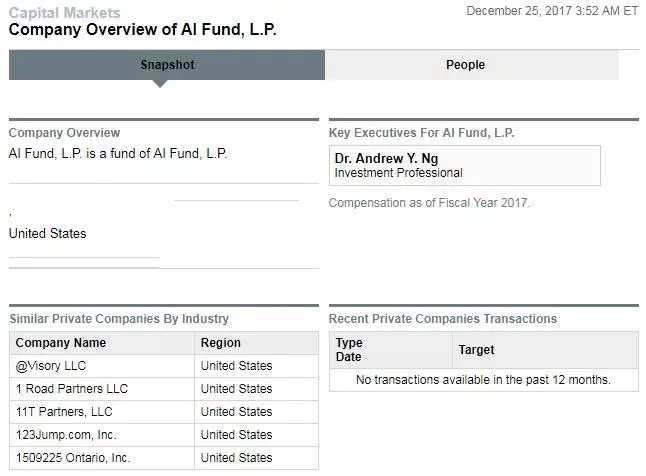Screen dimensions: 646x476
Task: Click the Capital Markets heading
Action: [x=64, y=13]
